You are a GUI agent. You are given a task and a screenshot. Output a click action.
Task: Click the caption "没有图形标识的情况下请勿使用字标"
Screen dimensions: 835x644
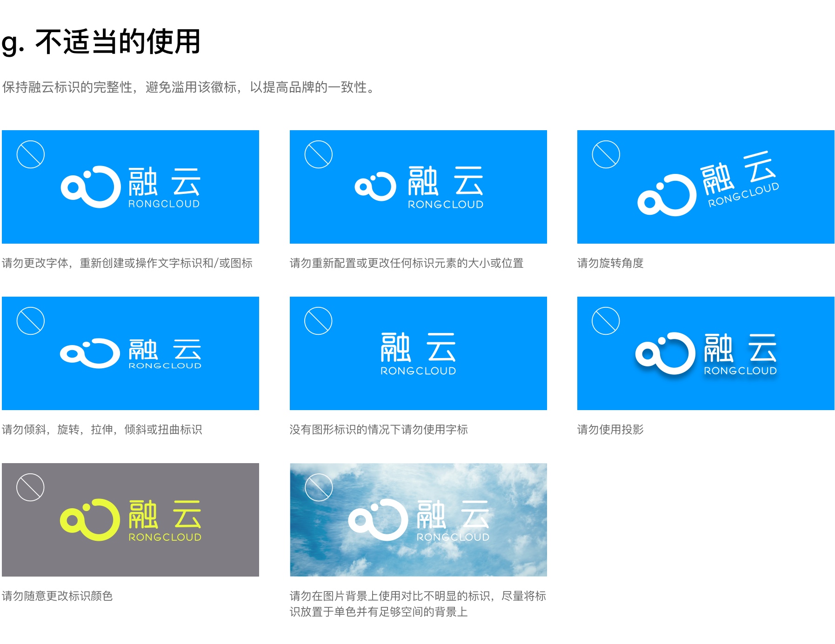[x=379, y=430]
